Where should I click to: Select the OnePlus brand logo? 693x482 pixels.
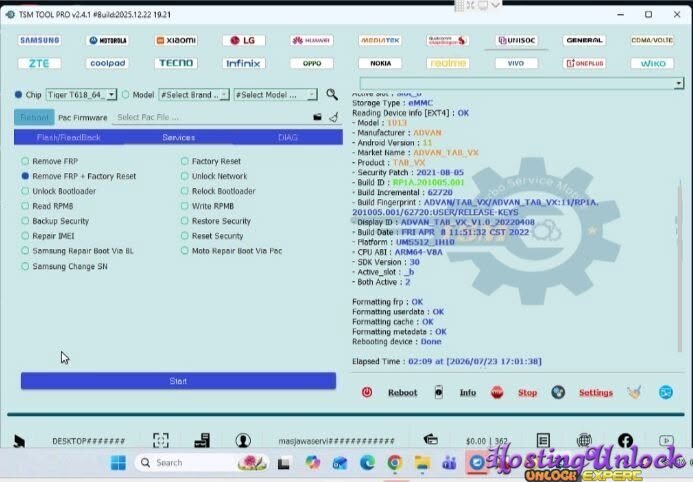584,63
